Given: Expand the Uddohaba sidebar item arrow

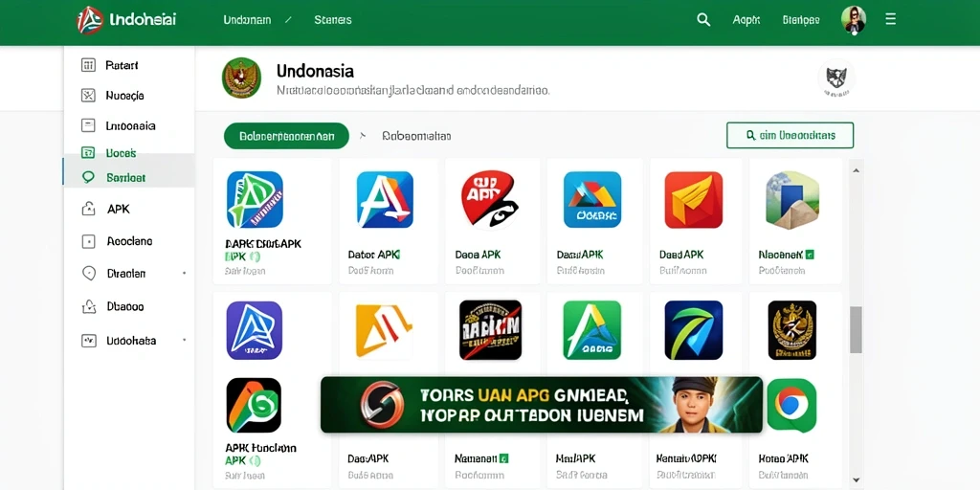Looking at the screenshot, I should (184, 340).
